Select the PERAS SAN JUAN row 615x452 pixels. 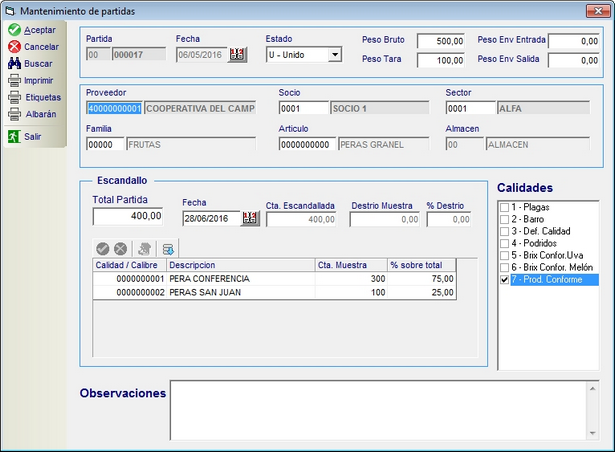pyautogui.click(x=275, y=292)
